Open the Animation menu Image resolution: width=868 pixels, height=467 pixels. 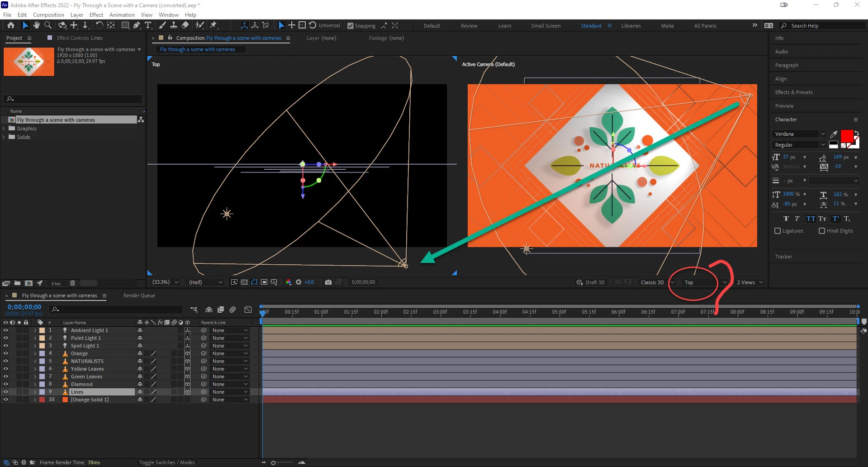122,15
